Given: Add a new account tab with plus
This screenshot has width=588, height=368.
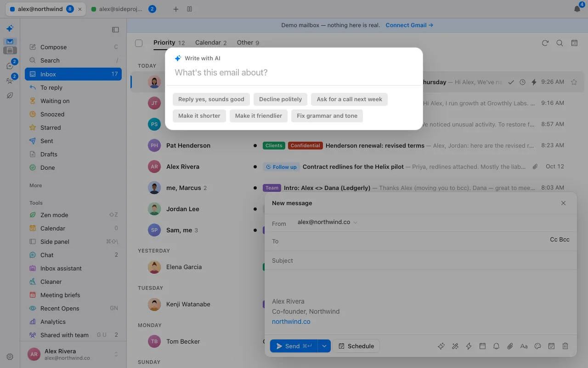Looking at the screenshot, I should pyautogui.click(x=175, y=9).
